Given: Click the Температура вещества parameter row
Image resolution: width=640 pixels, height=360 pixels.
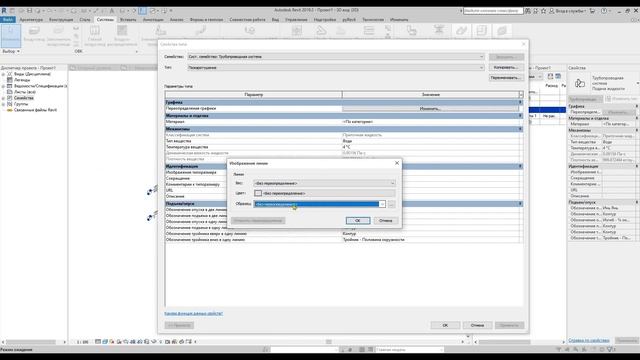Looking at the screenshot, I should pos(253,147).
